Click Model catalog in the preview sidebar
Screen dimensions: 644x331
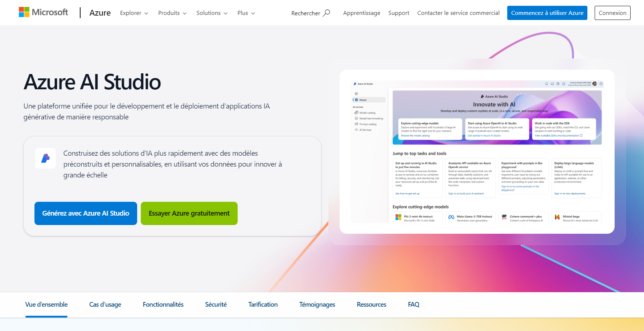[367, 113]
